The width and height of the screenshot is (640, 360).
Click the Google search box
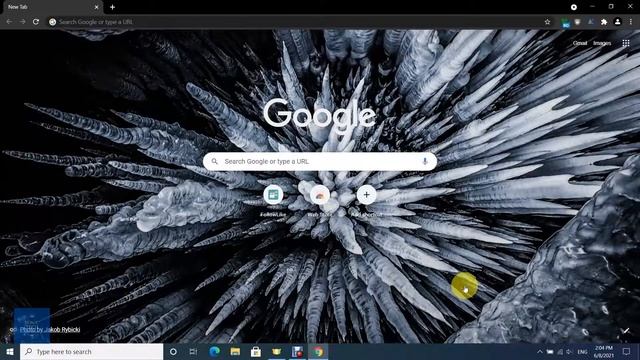coord(320,161)
